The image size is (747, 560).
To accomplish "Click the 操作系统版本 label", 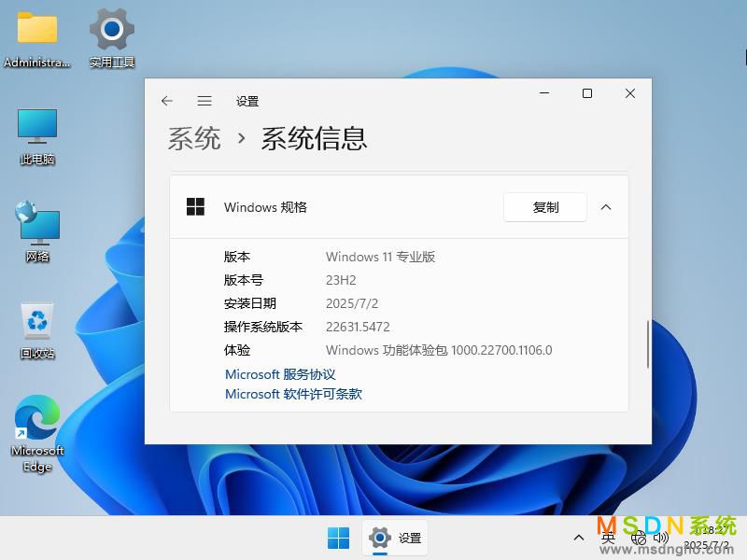I will point(263,327).
